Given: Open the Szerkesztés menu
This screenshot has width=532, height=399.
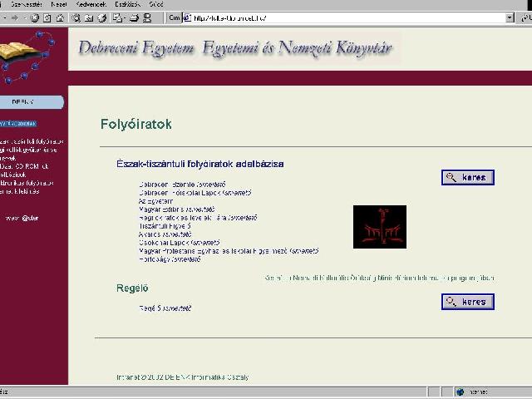Looking at the screenshot, I should point(27,4).
